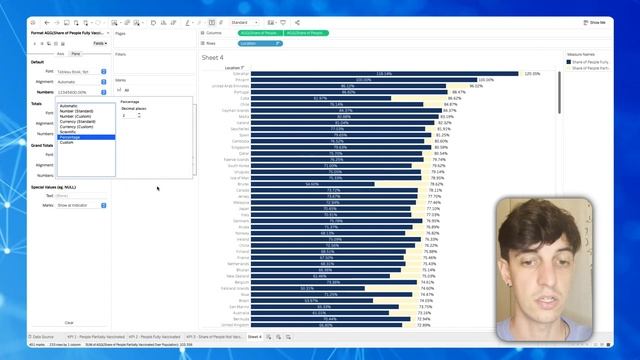The height and width of the screenshot is (360, 640).
Task: Click the Share workbook icon
Action: (297, 23)
